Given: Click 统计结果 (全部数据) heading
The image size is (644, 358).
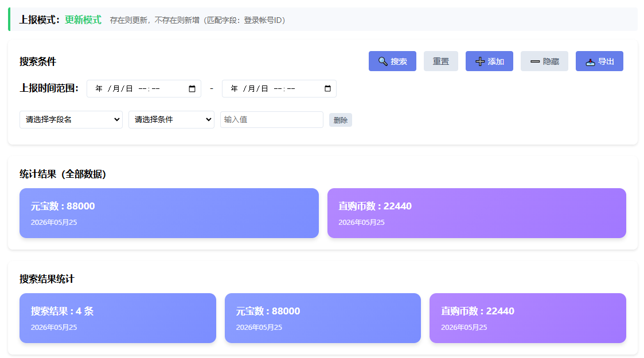Looking at the screenshot, I should tap(63, 174).
